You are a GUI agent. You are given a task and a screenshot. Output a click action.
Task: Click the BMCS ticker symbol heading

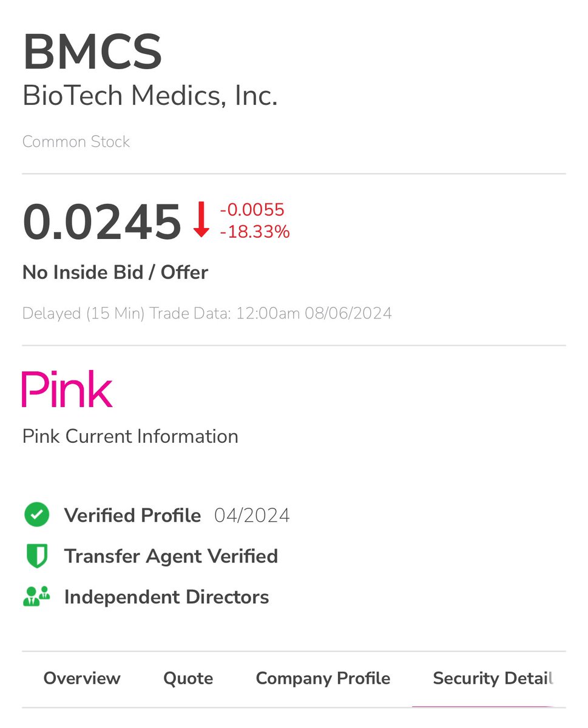[x=92, y=53]
